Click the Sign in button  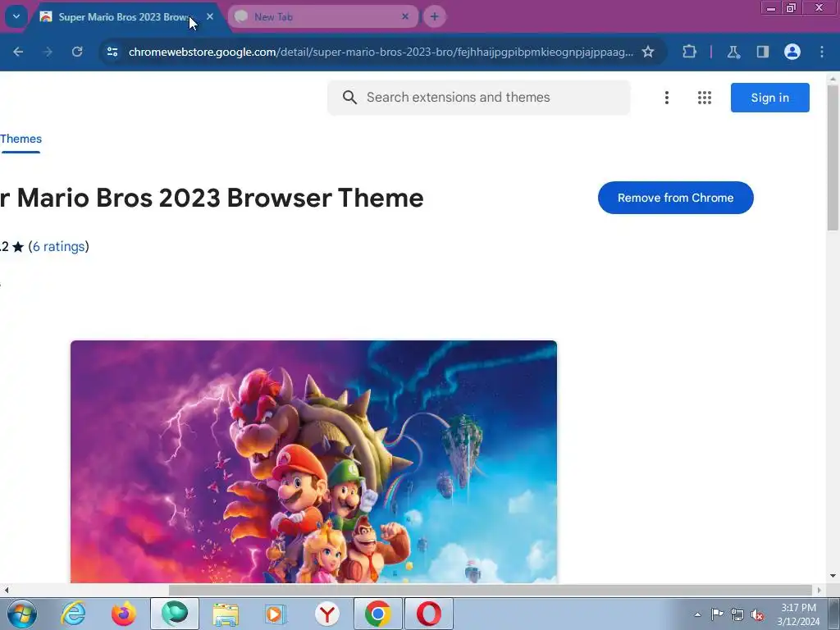click(x=769, y=98)
